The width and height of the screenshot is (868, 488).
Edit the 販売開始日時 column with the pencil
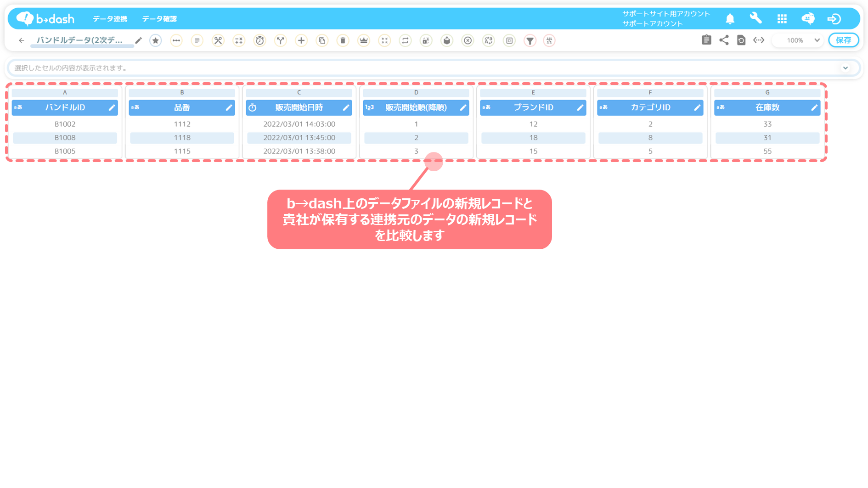click(346, 107)
